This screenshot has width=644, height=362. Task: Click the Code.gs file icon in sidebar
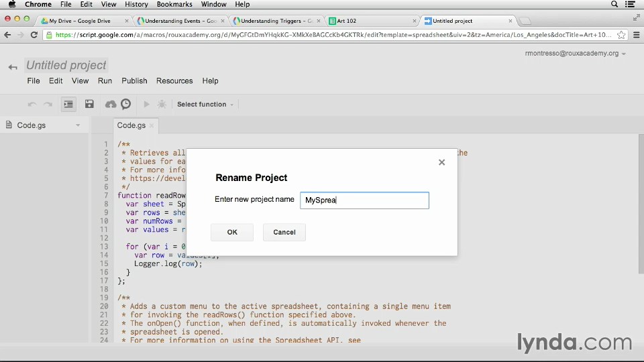pos(9,125)
